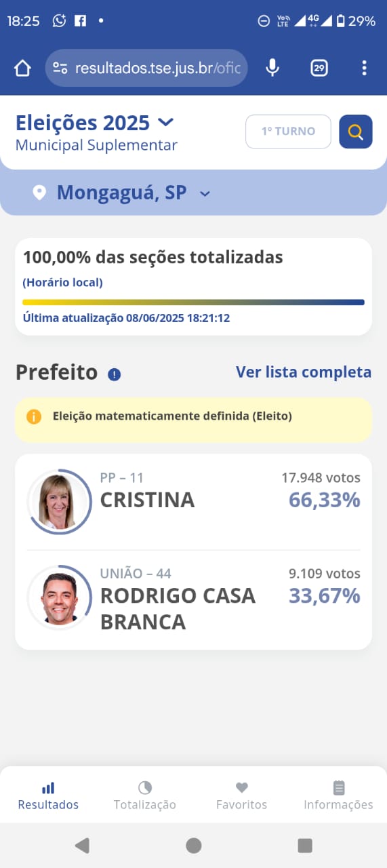Viewport: 387px width, 868px height.
Task: Select the Resultados tab
Action: coord(48,795)
